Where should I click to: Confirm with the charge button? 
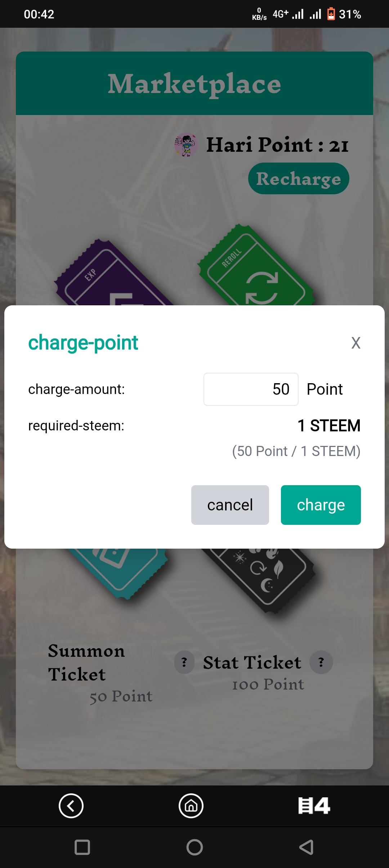[321, 505]
